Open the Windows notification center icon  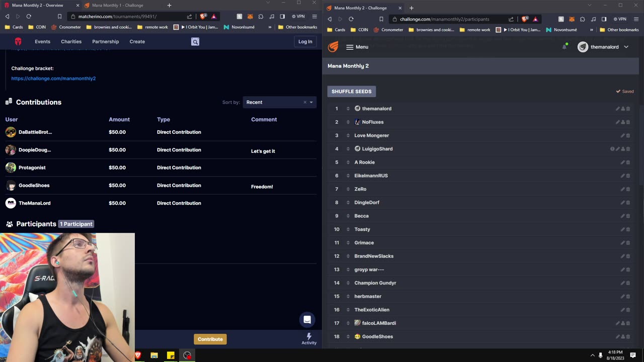pos(633,355)
